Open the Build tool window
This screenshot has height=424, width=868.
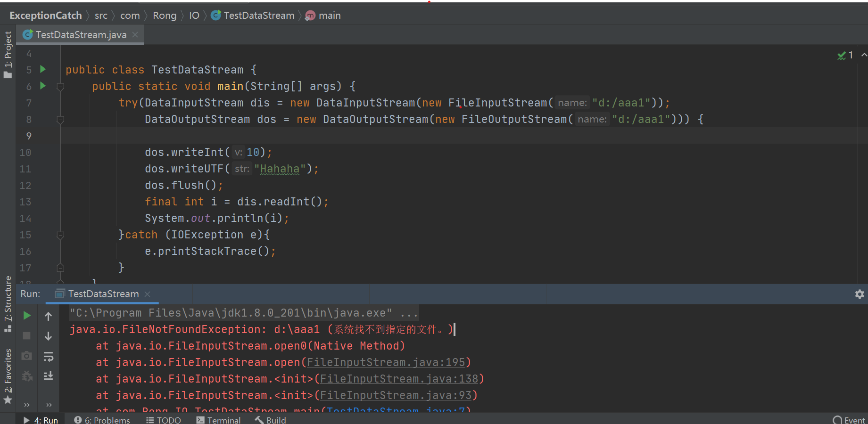[x=271, y=420]
